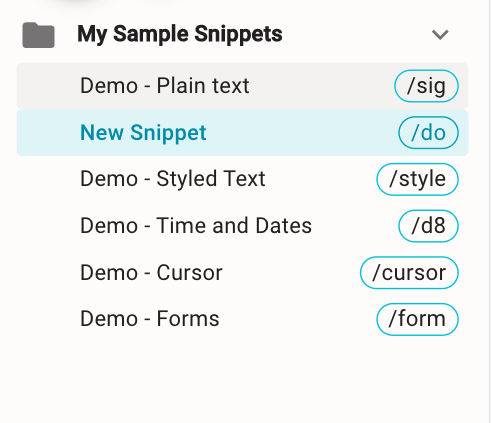Click the /form shortcut badge
This screenshot has height=423, width=491.
418,319
